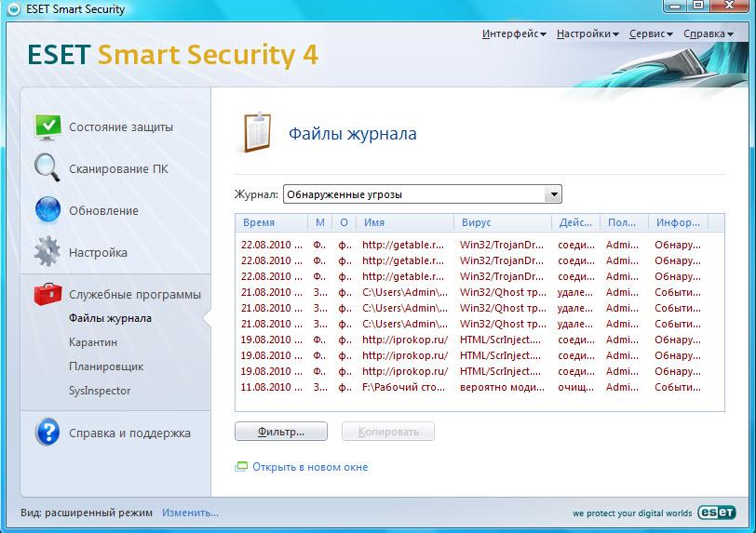Select first 19.08.2010 iprokop.ru log row
Image resolution: width=756 pixels, height=533 pixels.
[479, 340]
